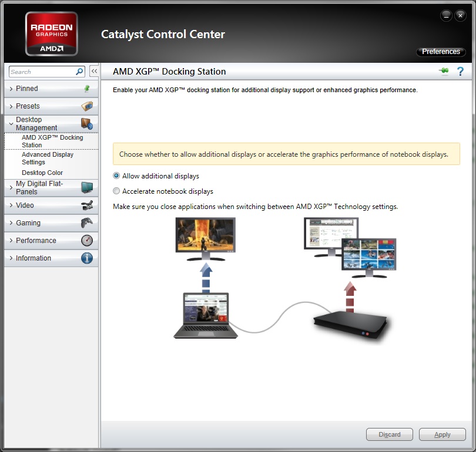Close the Catalyst Control Center window

[x=460, y=15]
